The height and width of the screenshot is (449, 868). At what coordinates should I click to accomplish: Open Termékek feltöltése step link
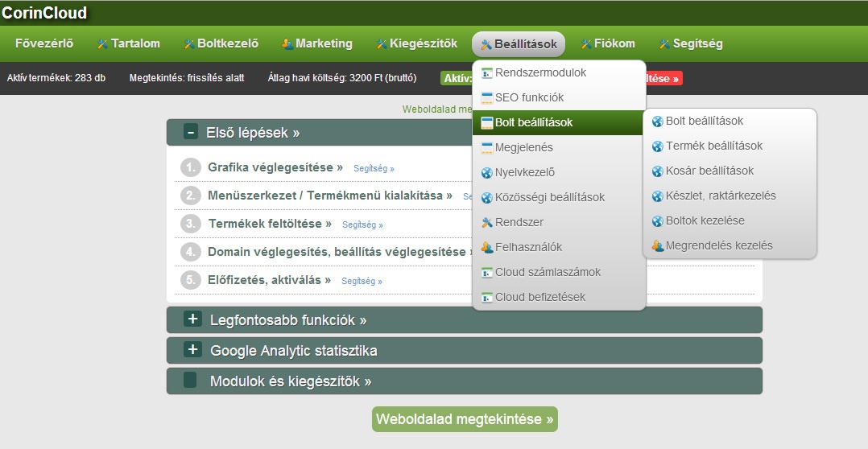pyautogui.click(x=270, y=224)
